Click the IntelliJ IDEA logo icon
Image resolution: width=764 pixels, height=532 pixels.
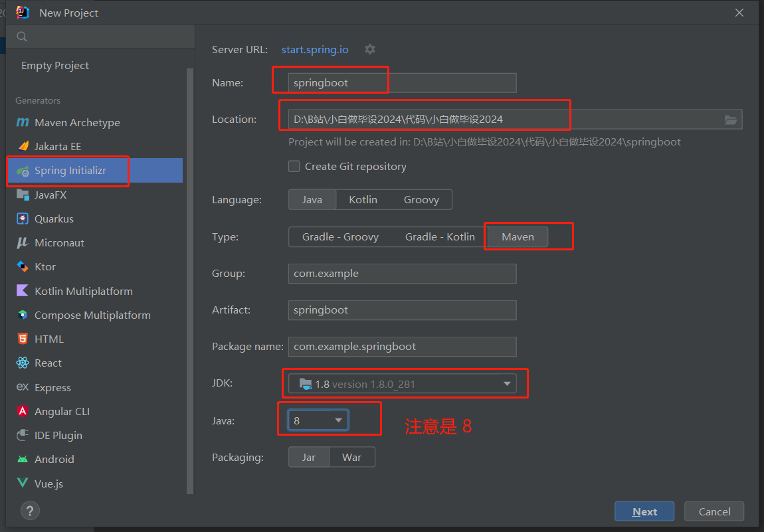pyautogui.click(x=23, y=13)
